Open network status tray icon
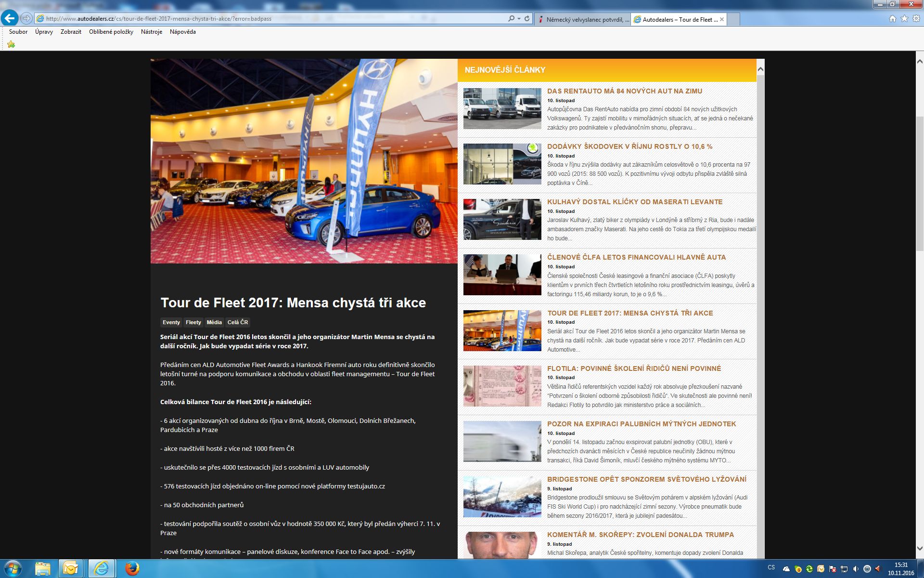This screenshot has width=924, height=578. (844, 569)
